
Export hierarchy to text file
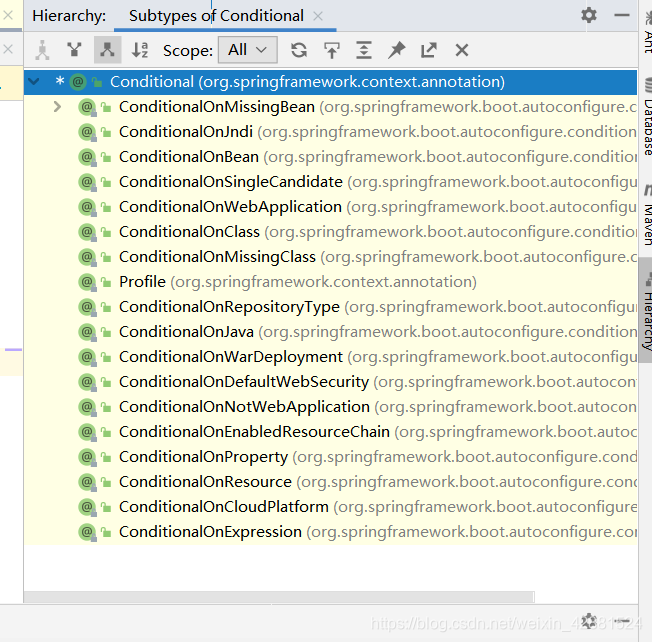(x=429, y=50)
